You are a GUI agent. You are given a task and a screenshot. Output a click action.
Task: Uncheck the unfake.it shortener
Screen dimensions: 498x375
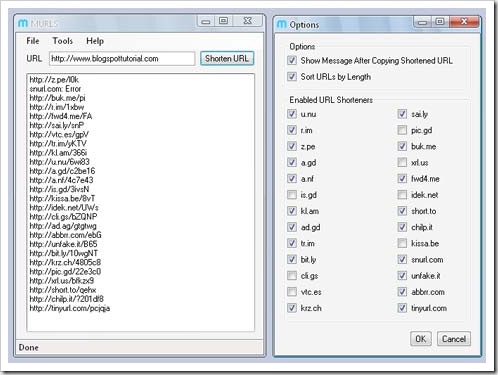coord(402,276)
